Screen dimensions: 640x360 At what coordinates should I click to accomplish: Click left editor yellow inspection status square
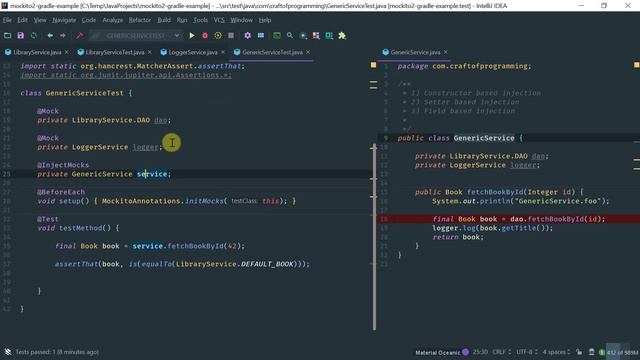tap(373, 65)
